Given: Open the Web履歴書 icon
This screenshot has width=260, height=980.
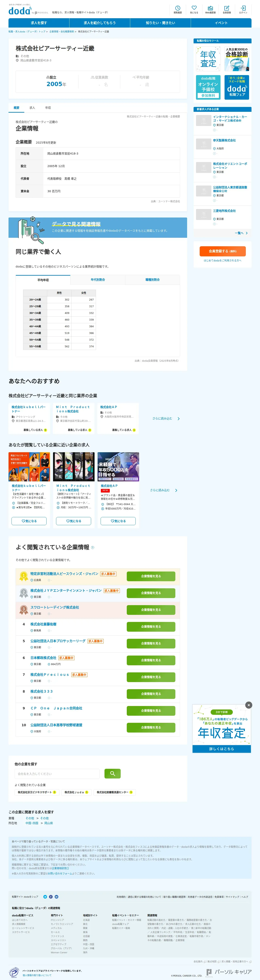Looking at the screenshot, I should [210, 10].
